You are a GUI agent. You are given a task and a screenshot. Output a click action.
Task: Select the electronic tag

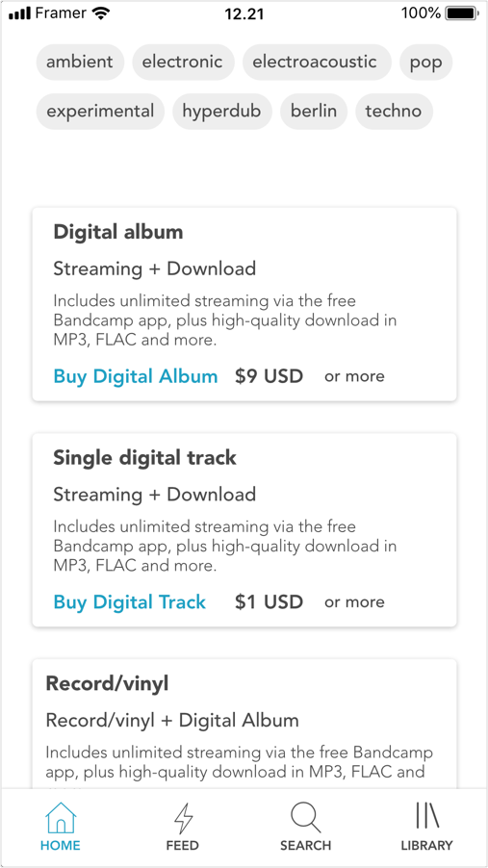click(x=183, y=62)
